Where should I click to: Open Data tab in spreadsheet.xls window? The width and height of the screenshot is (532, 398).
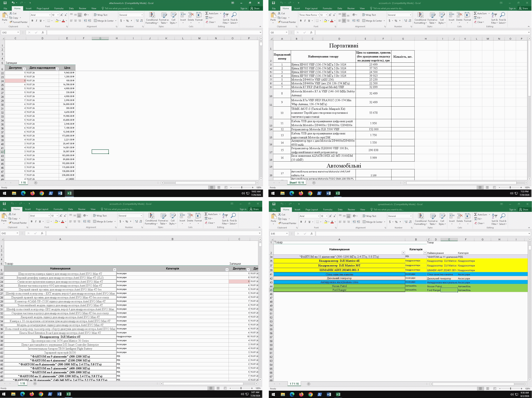coord(340,210)
